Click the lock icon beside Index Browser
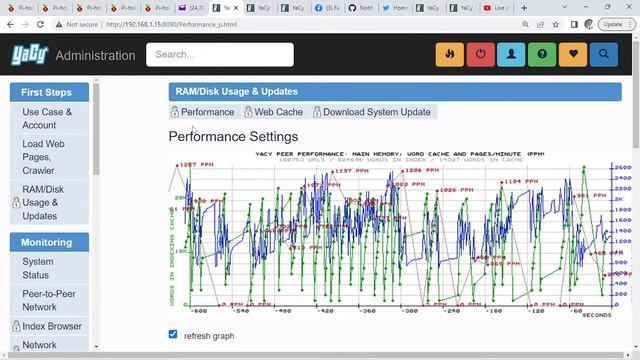 [16, 326]
